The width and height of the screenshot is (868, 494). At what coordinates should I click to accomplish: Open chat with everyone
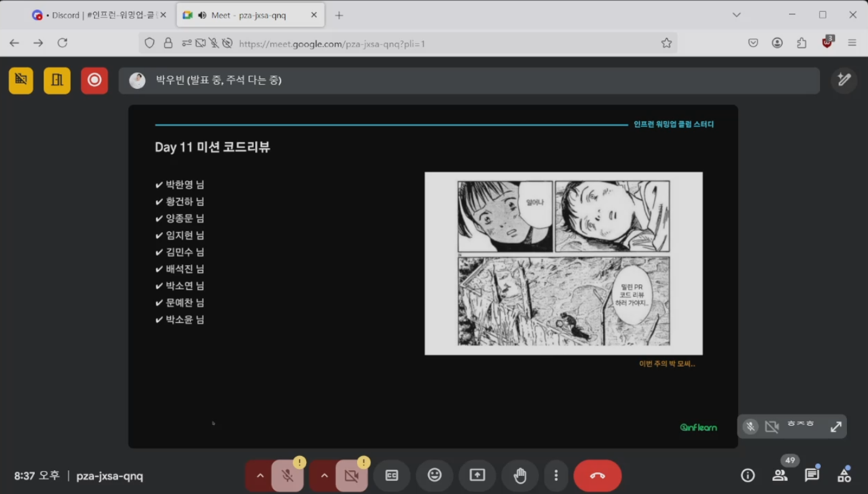[x=812, y=475]
